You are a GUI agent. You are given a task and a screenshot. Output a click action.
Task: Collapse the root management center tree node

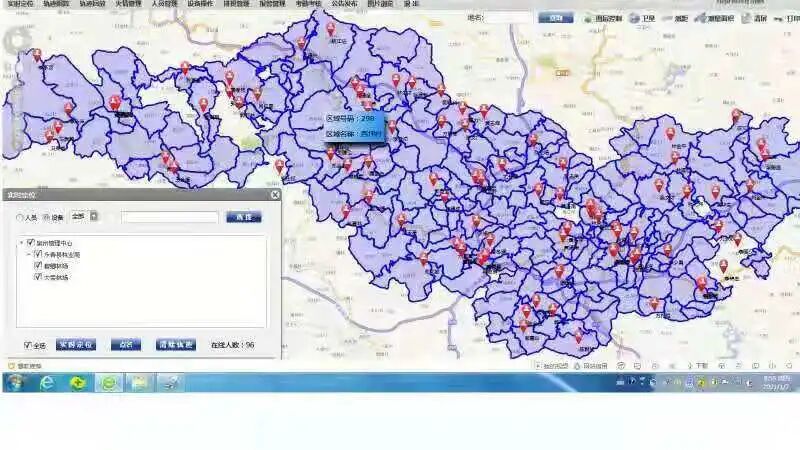[x=22, y=243]
